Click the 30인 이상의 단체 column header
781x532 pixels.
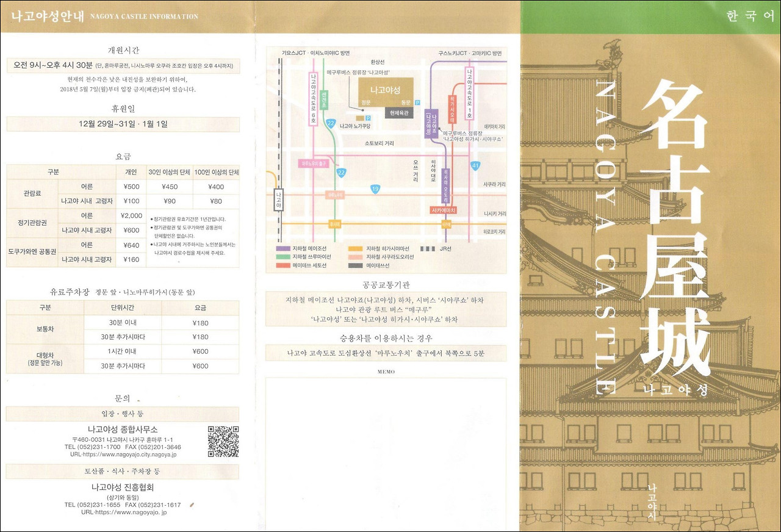click(170, 172)
